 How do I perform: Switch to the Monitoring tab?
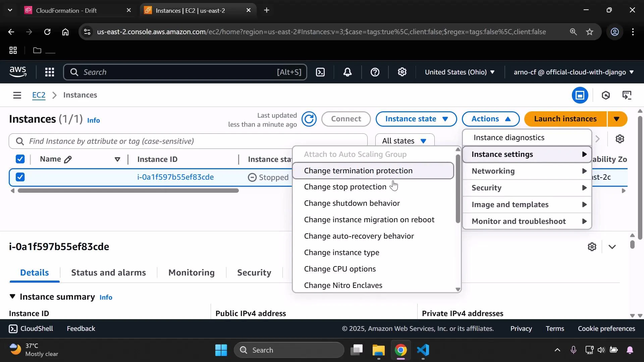[x=191, y=273]
